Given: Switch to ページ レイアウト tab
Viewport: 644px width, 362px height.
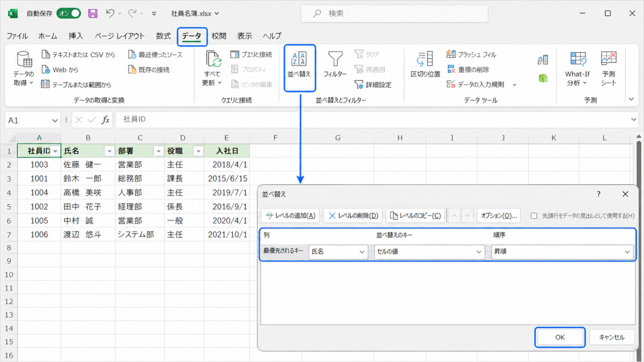Looking at the screenshot, I should 120,36.
